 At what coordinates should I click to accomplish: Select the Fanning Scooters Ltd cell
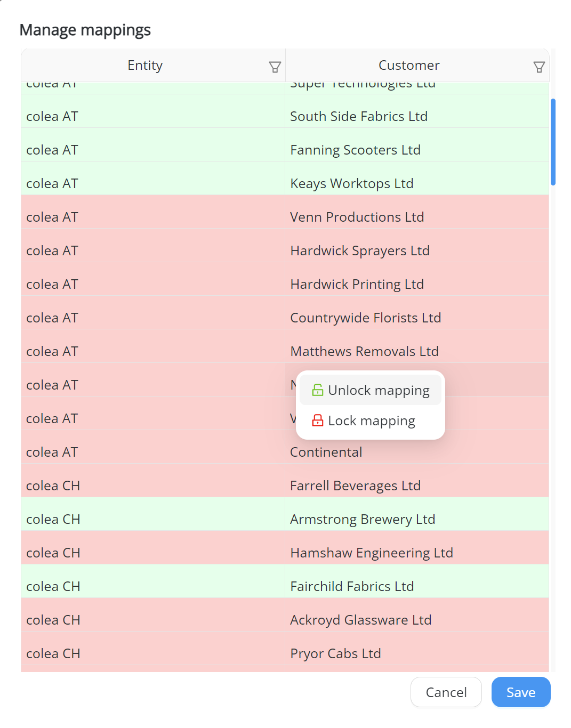[355, 150]
